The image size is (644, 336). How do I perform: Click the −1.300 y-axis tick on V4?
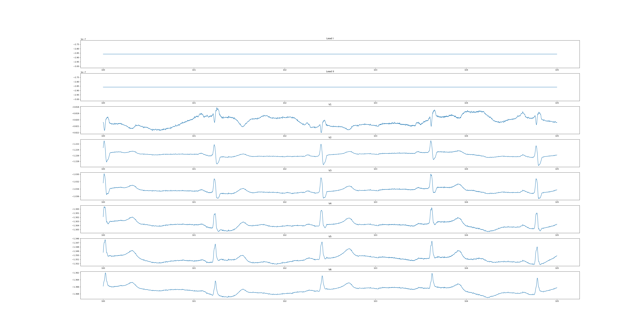coord(76,209)
